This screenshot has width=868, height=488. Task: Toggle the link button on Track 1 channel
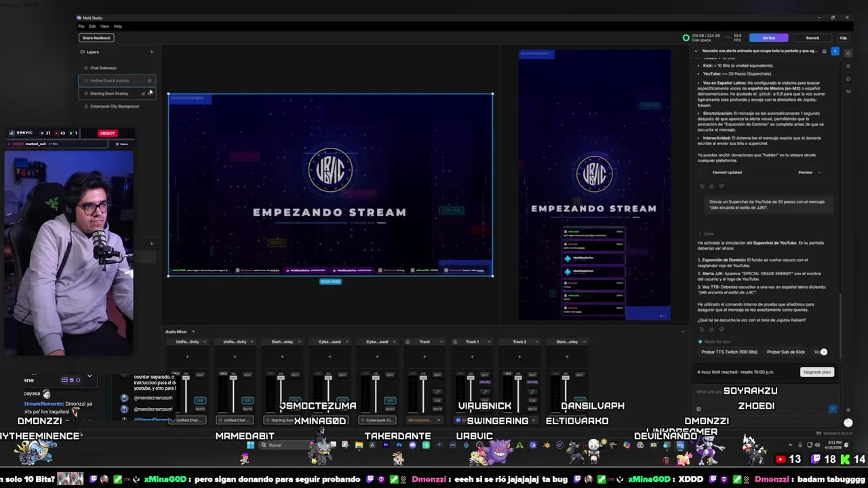pyautogui.click(x=485, y=392)
